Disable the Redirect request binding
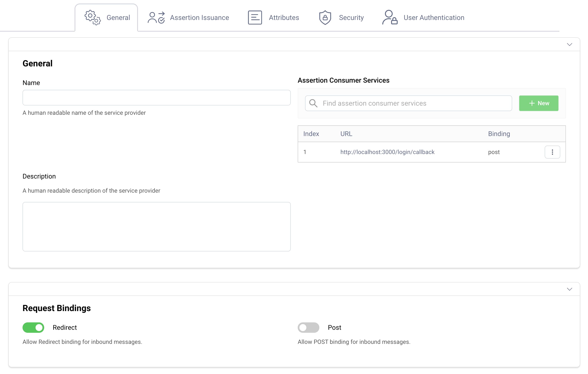The height and width of the screenshot is (374, 588). coord(33,328)
